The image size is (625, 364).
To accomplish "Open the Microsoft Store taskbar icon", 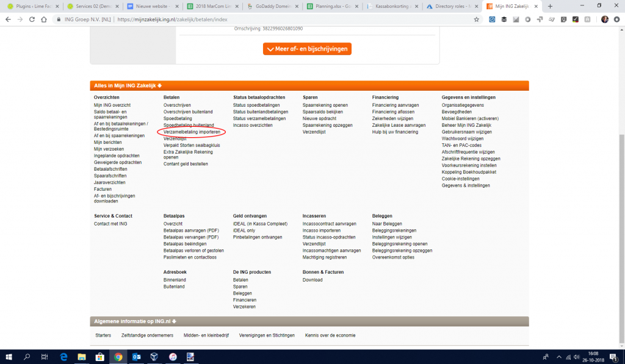I will coord(99,357).
